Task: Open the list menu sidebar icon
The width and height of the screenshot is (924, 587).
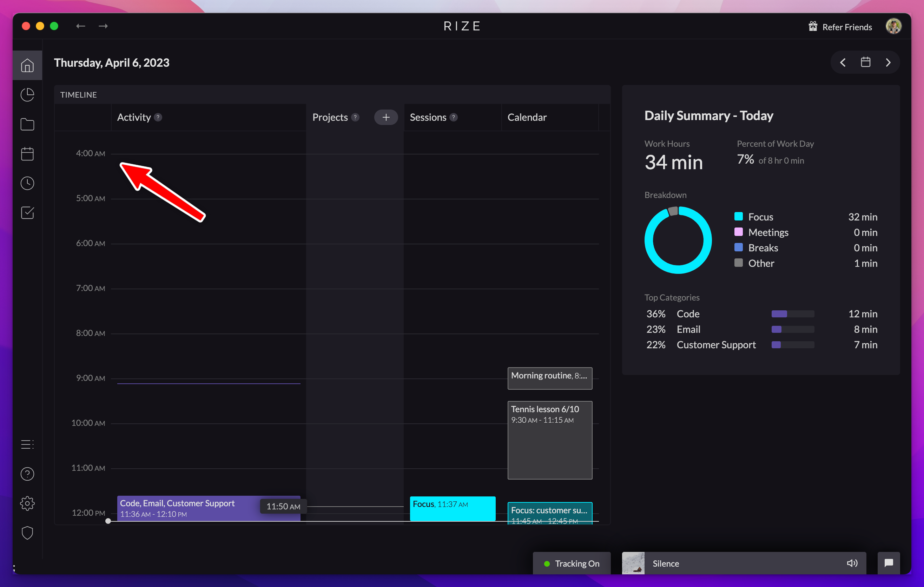Action: coord(27,444)
